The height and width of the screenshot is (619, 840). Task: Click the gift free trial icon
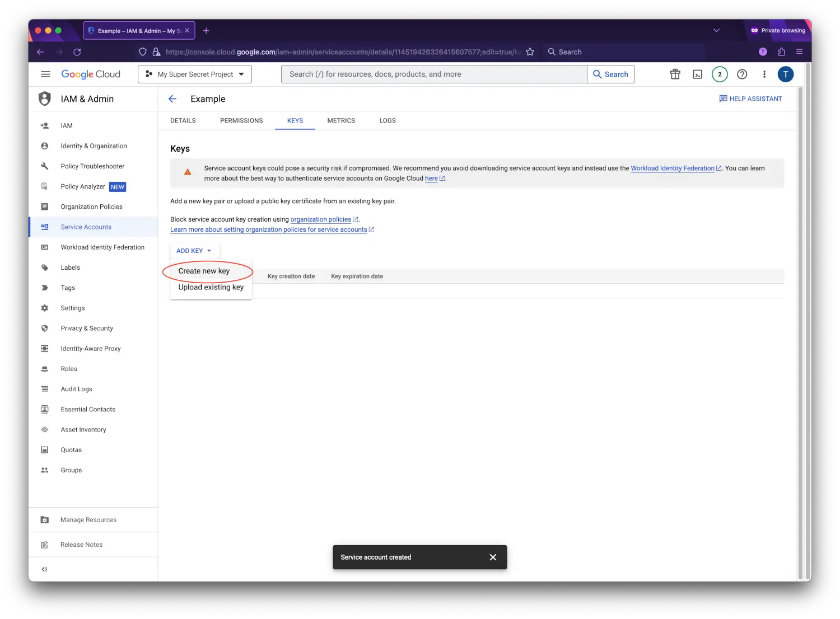pyautogui.click(x=675, y=74)
